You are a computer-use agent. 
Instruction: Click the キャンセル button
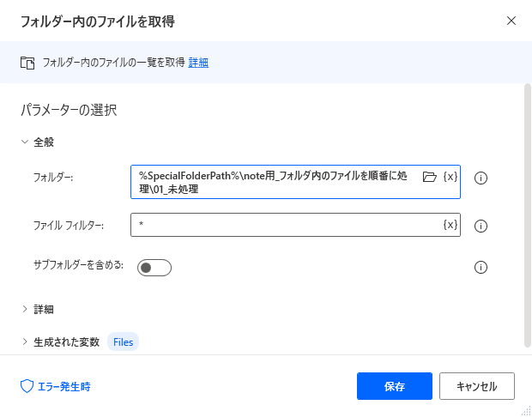[477, 386]
